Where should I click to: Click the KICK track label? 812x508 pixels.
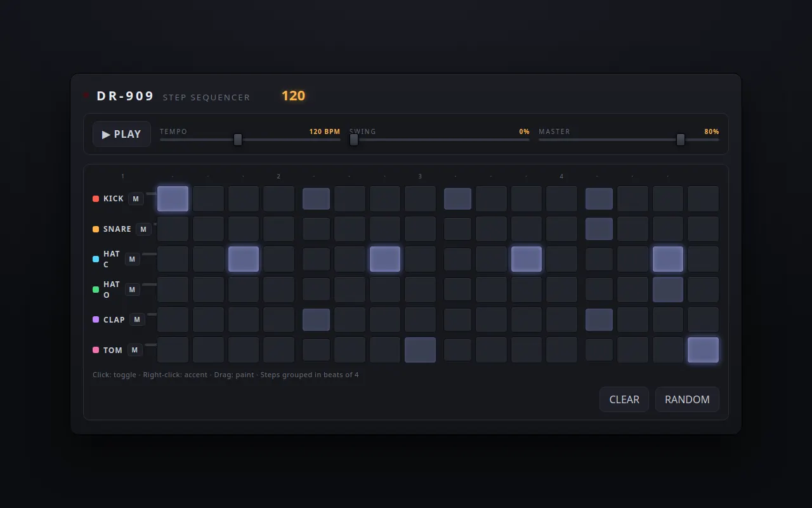pos(114,199)
